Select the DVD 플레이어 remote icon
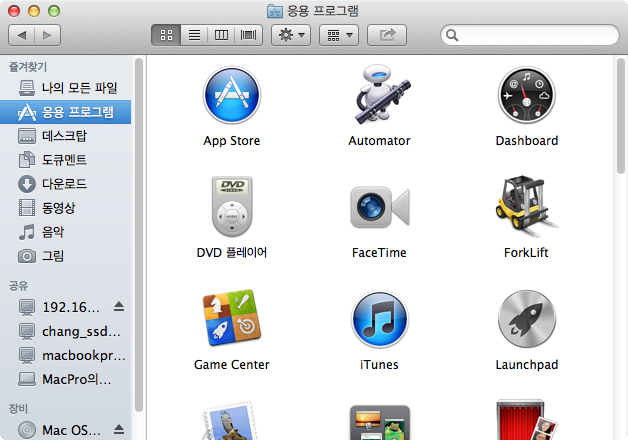The height and width of the screenshot is (440, 628). coord(232,206)
